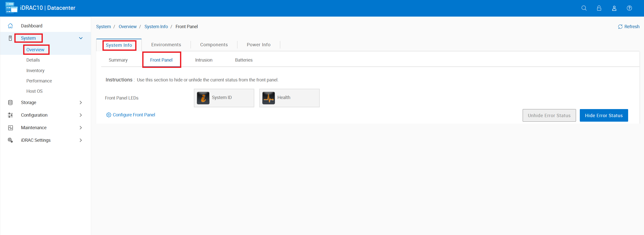Open the Power Info tab
This screenshot has height=235, width=644.
click(259, 45)
